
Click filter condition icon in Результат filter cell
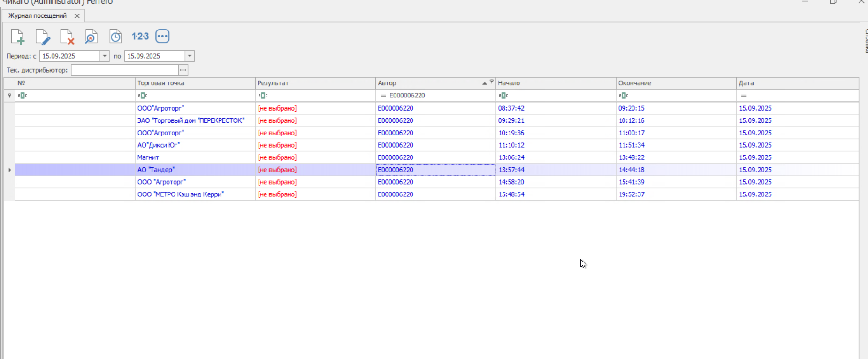tap(263, 96)
